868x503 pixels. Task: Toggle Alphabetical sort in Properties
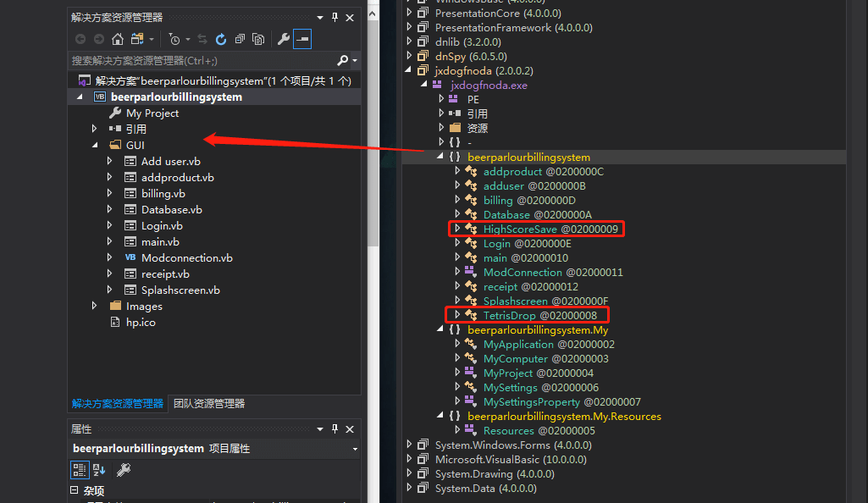[x=99, y=470]
